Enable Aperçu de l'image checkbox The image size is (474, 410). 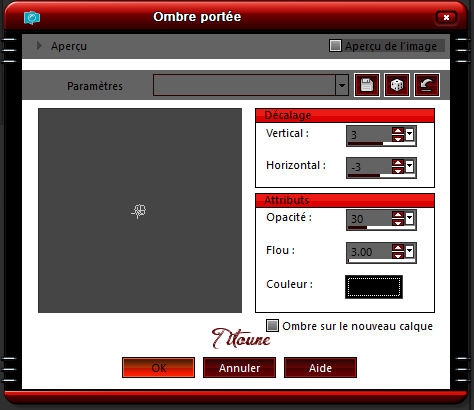pyautogui.click(x=335, y=46)
